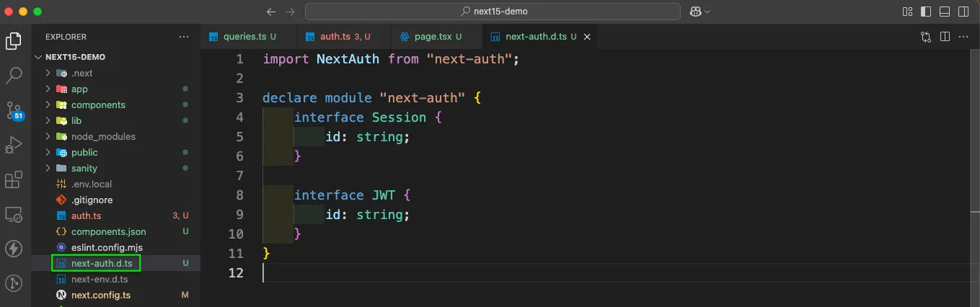This screenshot has width=980, height=307.
Task: Split the editor to the right
Action: tap(945, 37)
